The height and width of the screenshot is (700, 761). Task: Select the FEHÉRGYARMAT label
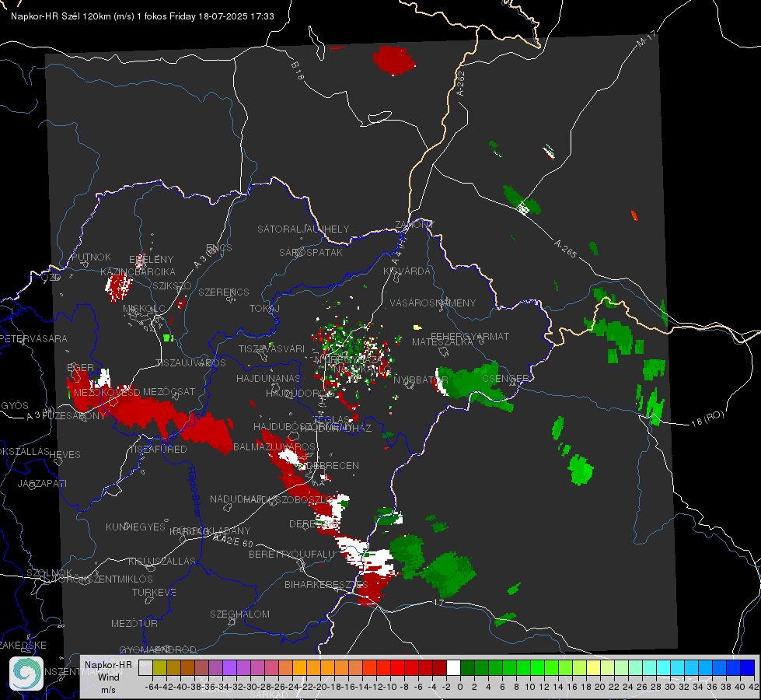click(470, 336)
